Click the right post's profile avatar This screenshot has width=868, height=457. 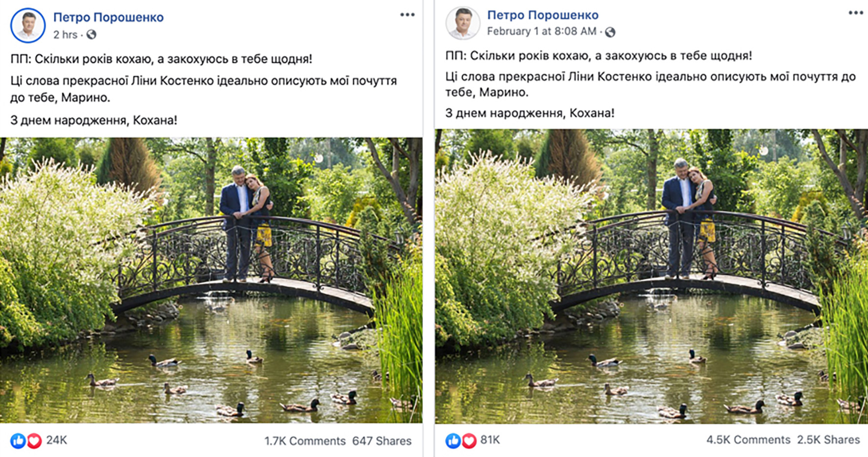tap(462, 23)
